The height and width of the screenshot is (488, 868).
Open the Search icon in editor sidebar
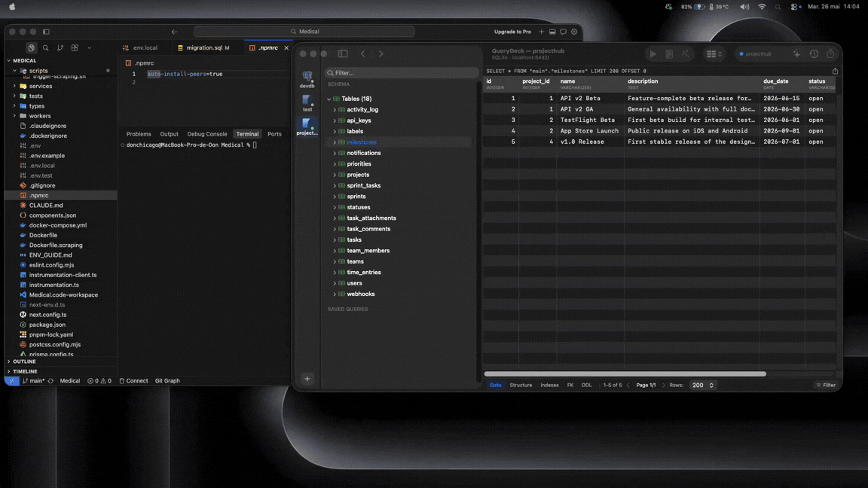coord(46,48)
